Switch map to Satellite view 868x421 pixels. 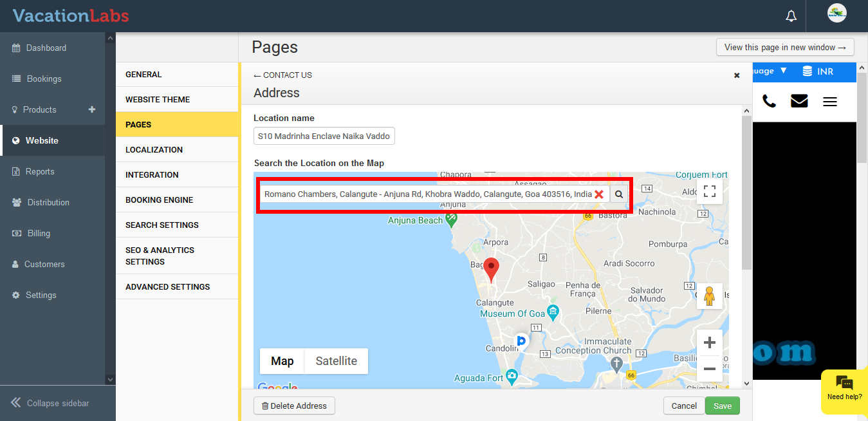[x=336, y=361]
